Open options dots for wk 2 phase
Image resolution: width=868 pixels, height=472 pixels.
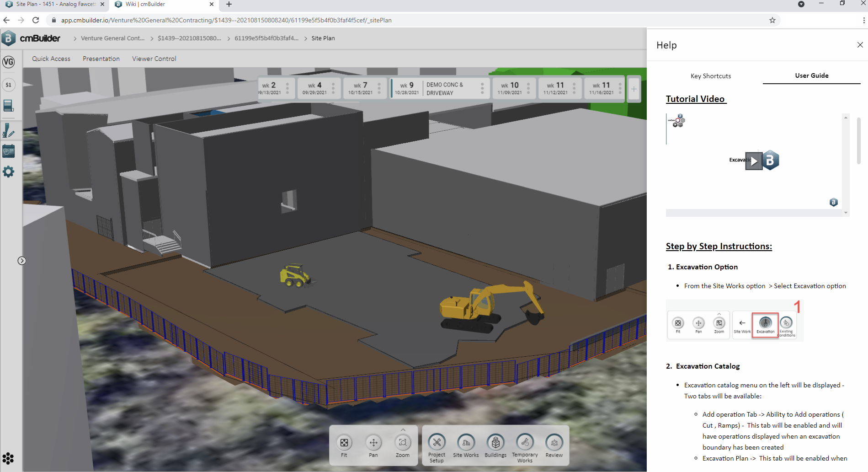288,88
